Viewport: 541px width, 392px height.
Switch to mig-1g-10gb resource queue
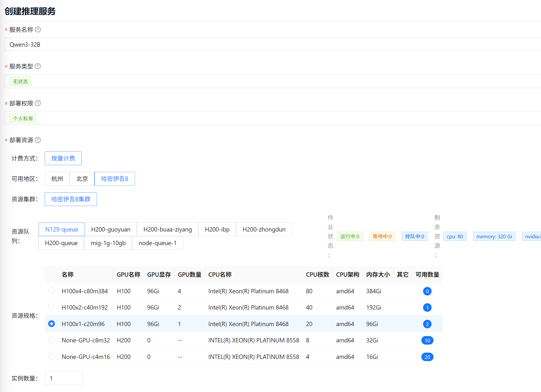tap(108, 243)
